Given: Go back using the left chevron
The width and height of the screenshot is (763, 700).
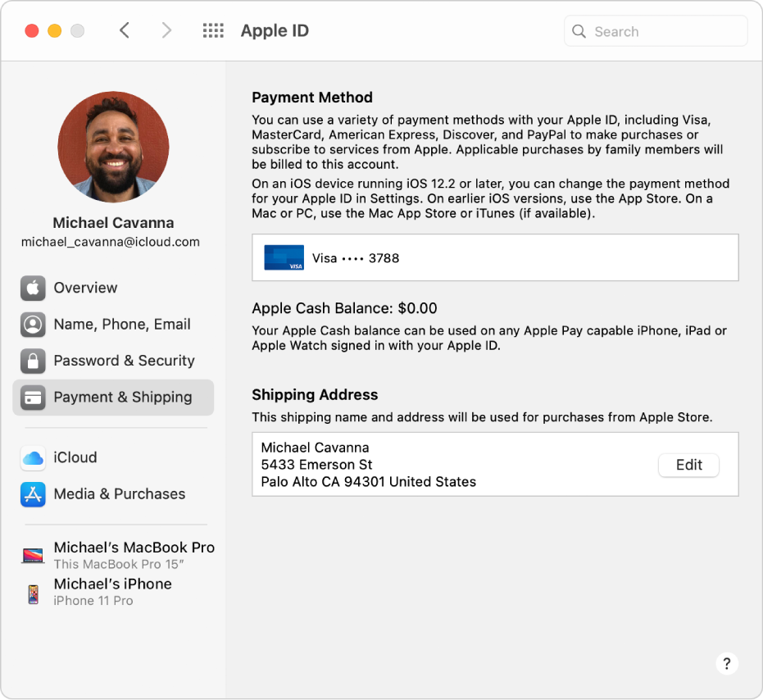Looking at the screenshot, I should point(125,31).
